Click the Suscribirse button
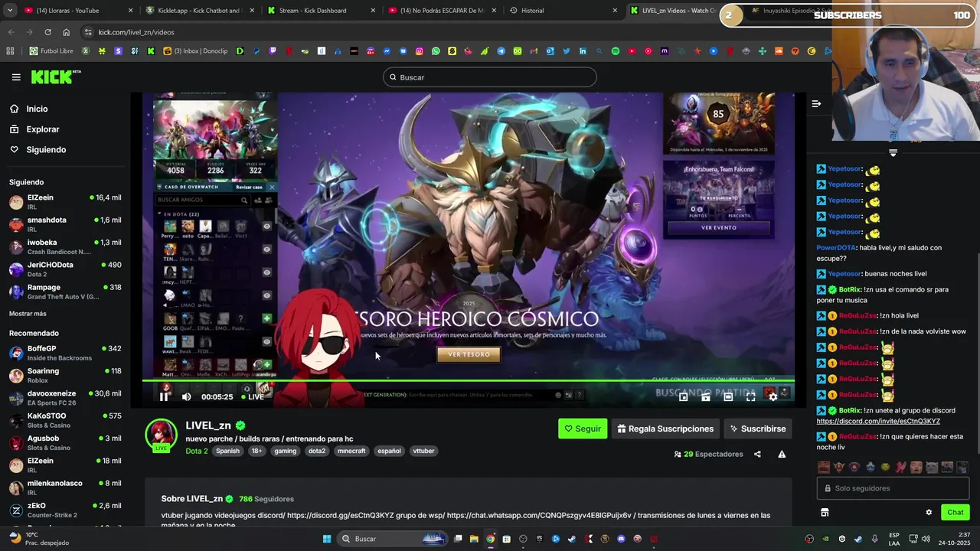980x551 pixels. click(x=758, y=429)
